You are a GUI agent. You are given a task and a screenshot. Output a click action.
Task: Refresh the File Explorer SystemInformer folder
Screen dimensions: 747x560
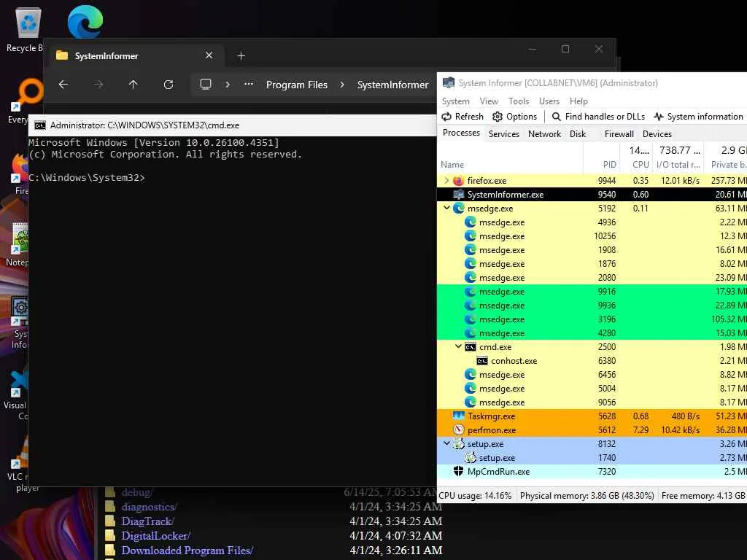(x=169, y=85)
